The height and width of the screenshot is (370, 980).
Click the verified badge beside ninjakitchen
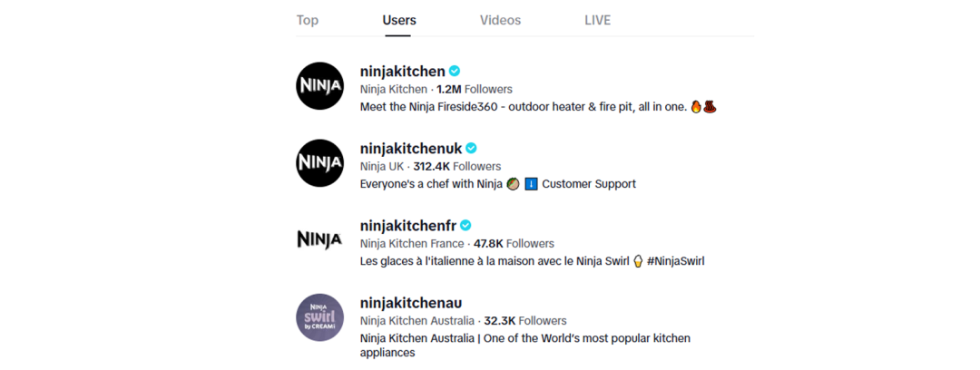coord(455,71)
